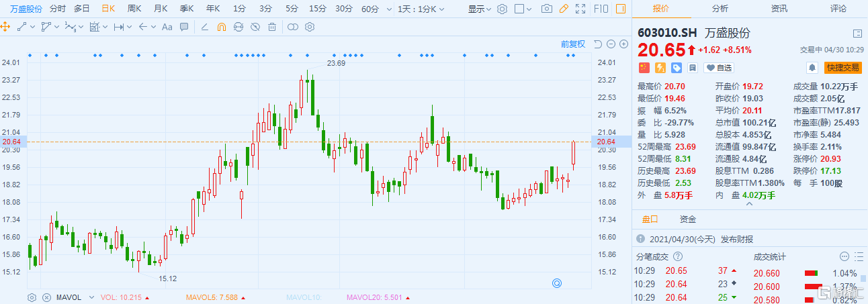Click the orange lightning icon
Screen dimensions: 868x304
(x=660, y=67)
